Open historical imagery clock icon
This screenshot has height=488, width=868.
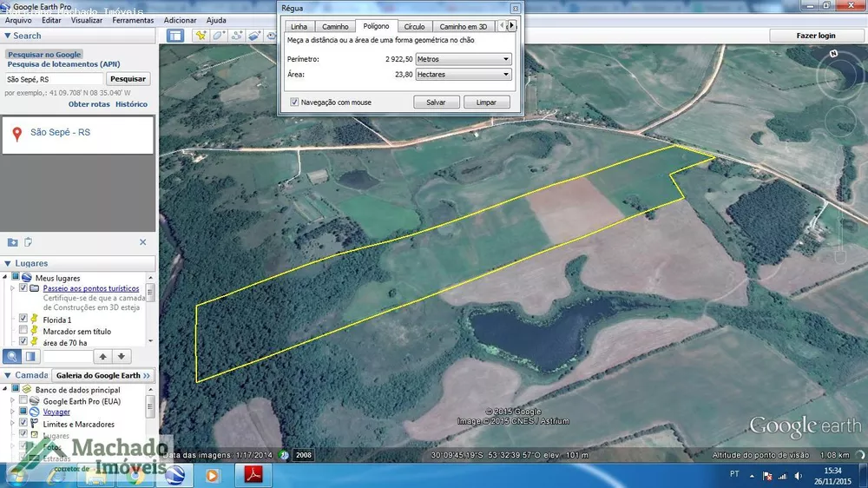pyautogui.click(x=284, y=455)
